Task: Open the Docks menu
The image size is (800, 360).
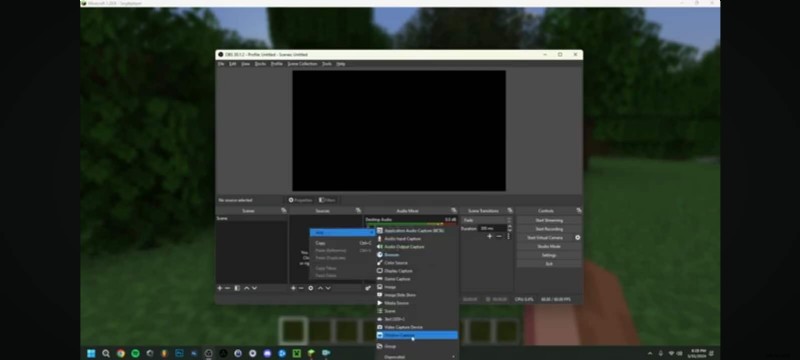Action: (260, 64)
